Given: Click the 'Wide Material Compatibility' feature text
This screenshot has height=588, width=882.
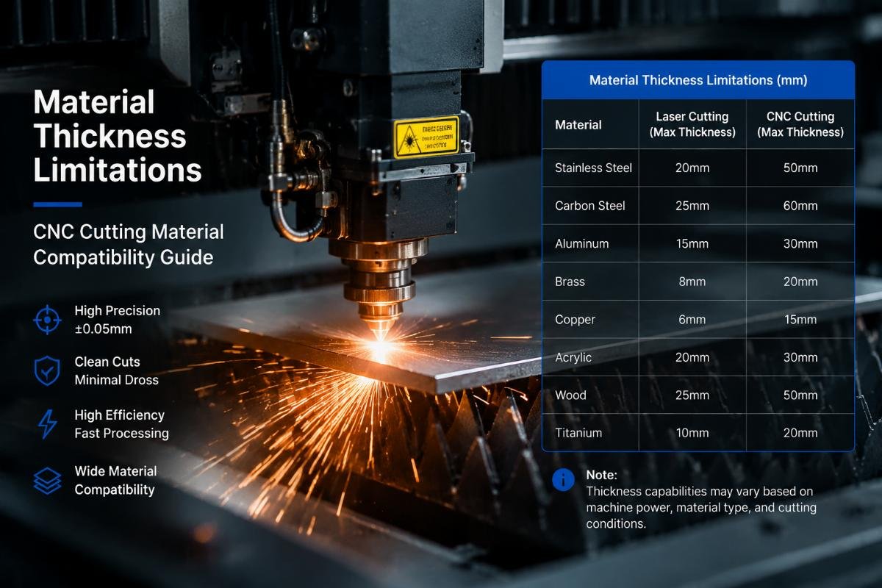Looking at the screenshot, I should pos(115,480).
